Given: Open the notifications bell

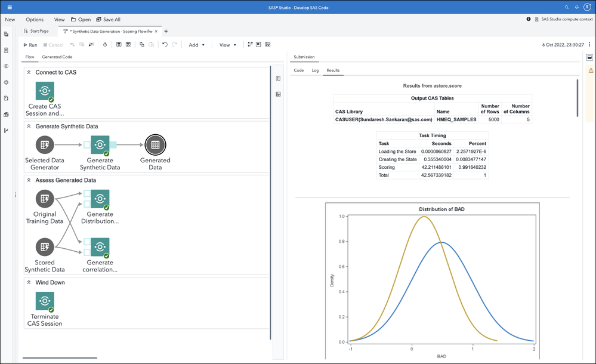Looking at the screenshot, I should pyautogui.click(x=576, y=8).
